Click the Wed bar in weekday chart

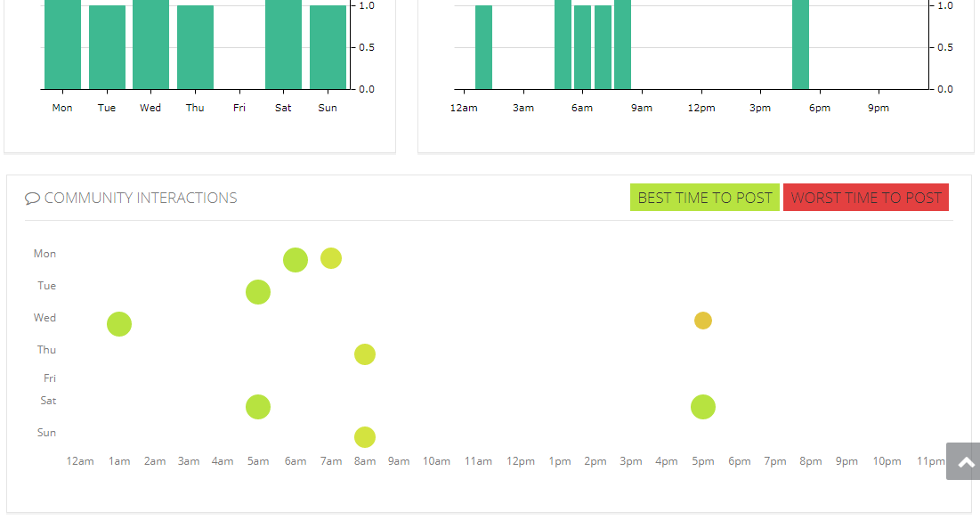point(150,45)
